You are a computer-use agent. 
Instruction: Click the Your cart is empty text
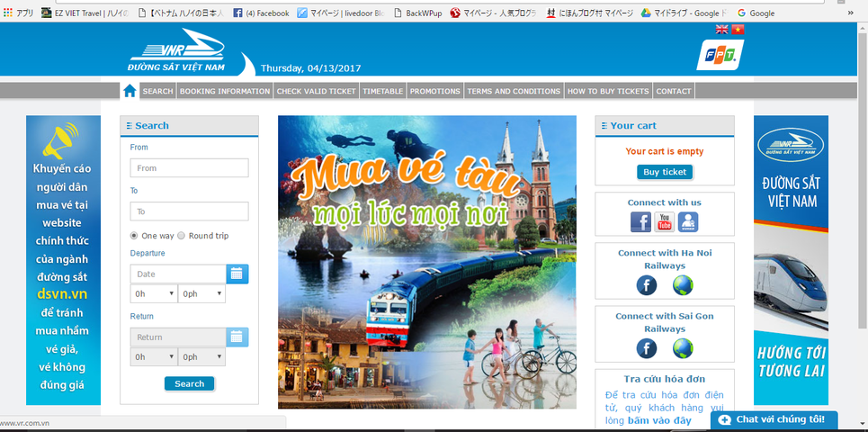[665, 151]
